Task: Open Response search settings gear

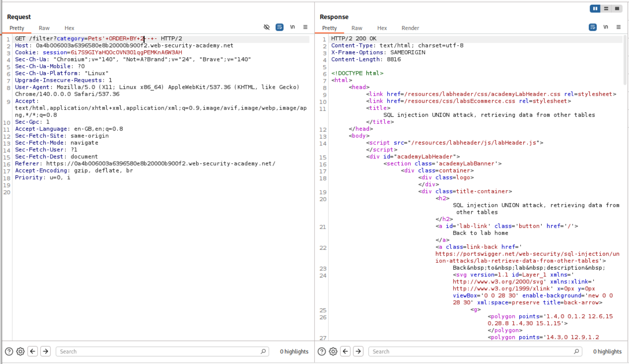Action: [333, 351]
